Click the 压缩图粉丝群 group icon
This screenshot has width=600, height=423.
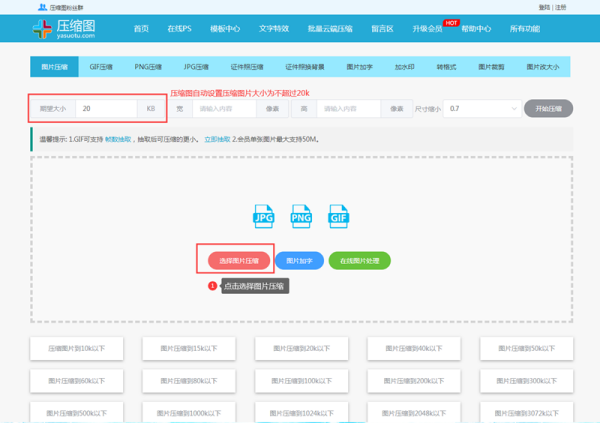coord(42,7)
